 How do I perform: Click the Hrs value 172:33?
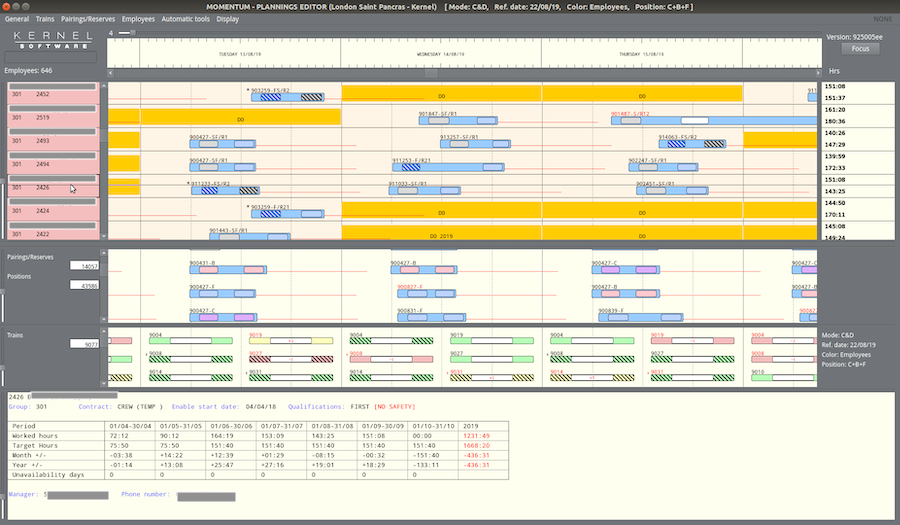click(835, 168)
